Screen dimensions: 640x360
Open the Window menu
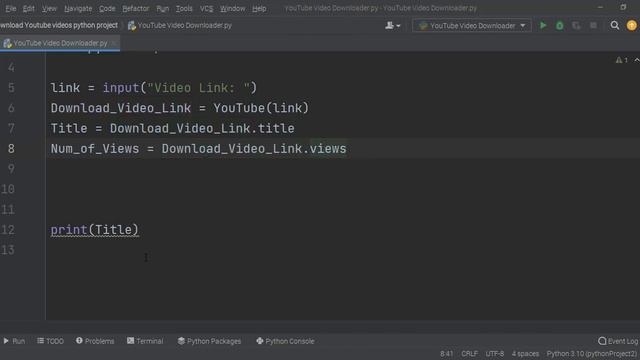pos(233,9)
